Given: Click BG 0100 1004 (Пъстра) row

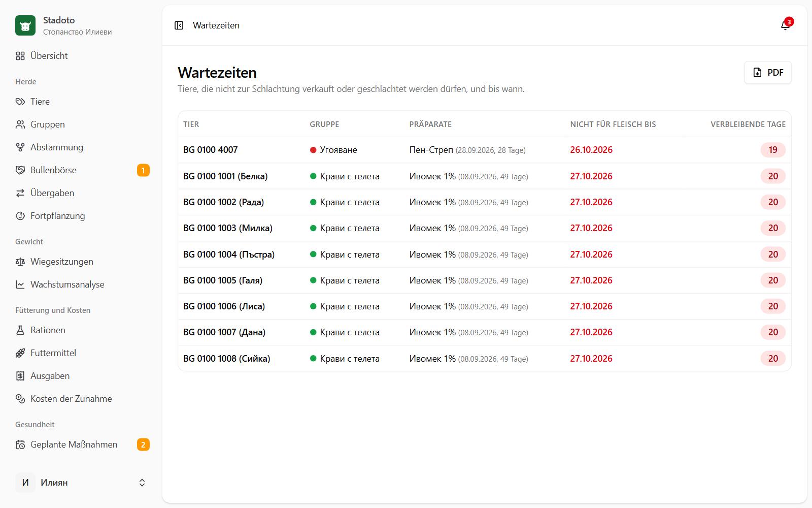Looking at the screenshot, I should click(484, 255).
